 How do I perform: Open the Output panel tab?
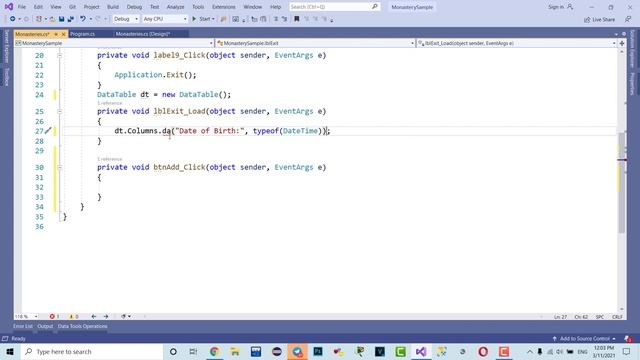(x=45, y=326)
